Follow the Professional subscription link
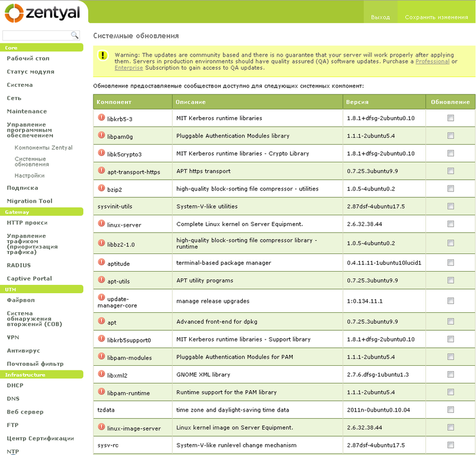 tap(433, 60)
